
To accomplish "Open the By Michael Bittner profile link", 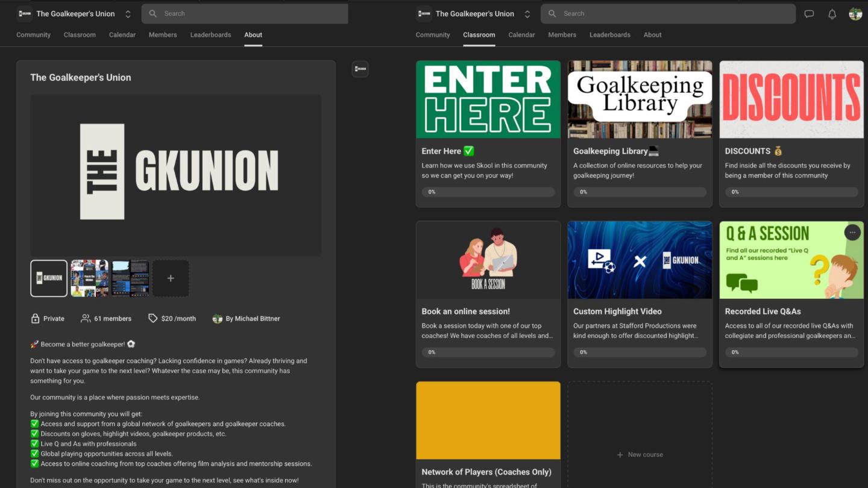I will click(x=252, y=319).
